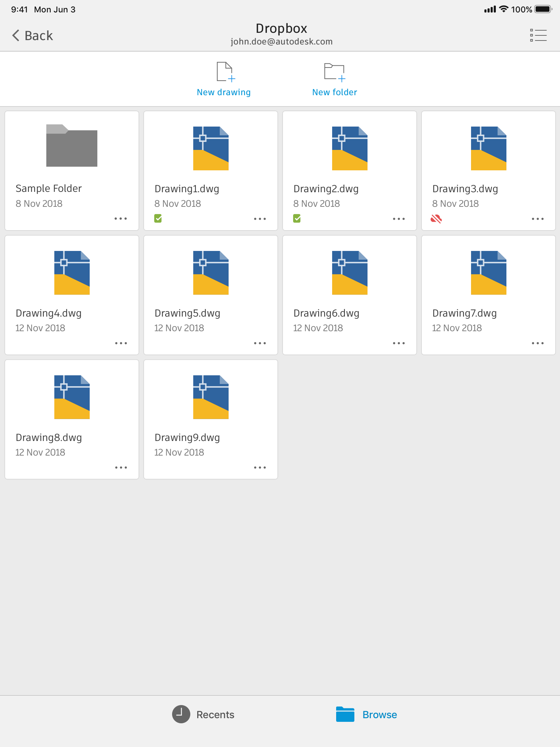Screen dimensions: 560x747
Task: Select the 'Drawing9.dwg' file name
Action: (187, 438)
